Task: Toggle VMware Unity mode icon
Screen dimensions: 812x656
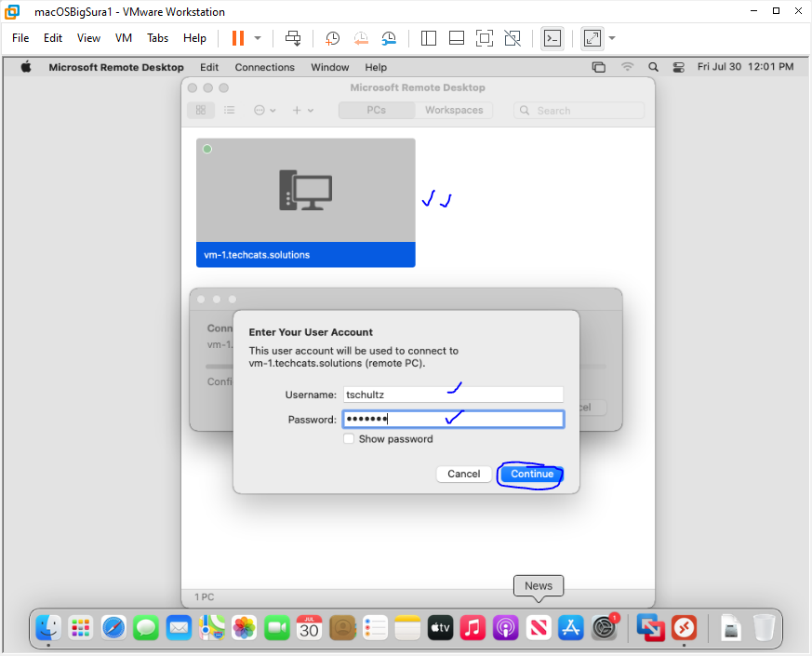Action: (512, 38)
